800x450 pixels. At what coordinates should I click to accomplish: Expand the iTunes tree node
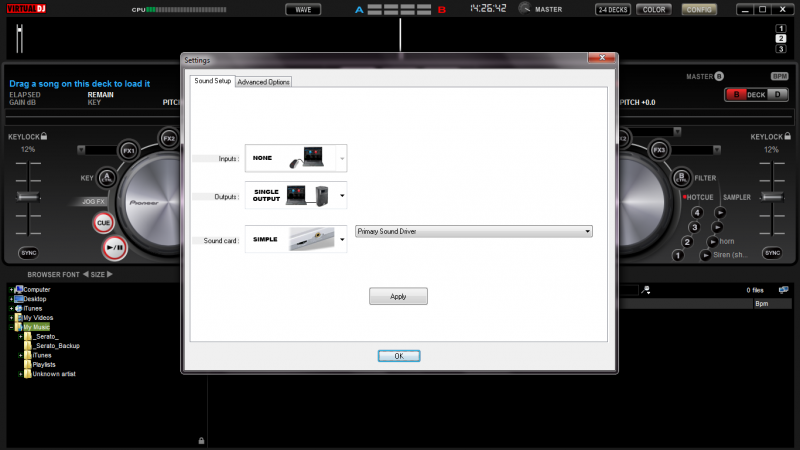click(11, 308)
